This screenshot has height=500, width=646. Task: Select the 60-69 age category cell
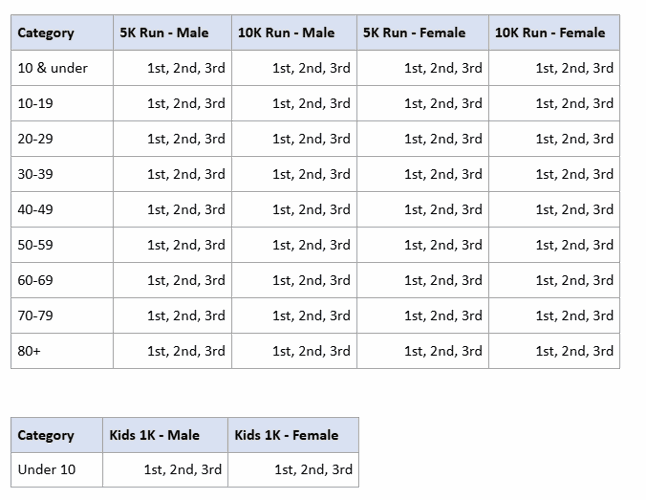click(40, 280)
